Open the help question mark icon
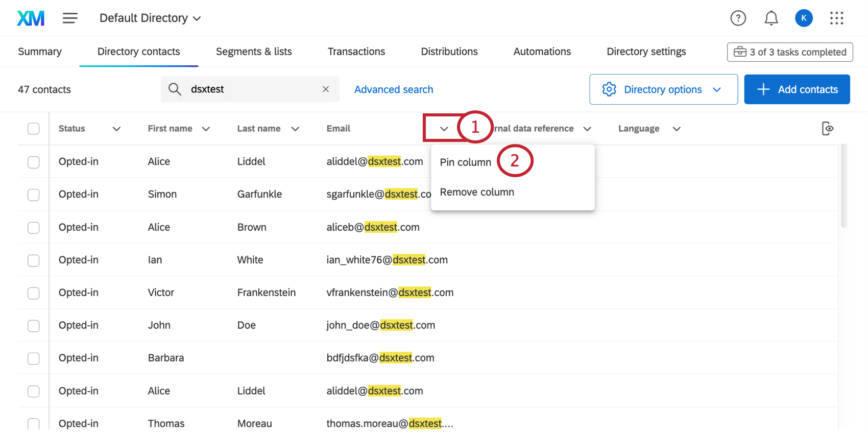The width and height of the screenshot is (868, 434). tap(738, 18)
